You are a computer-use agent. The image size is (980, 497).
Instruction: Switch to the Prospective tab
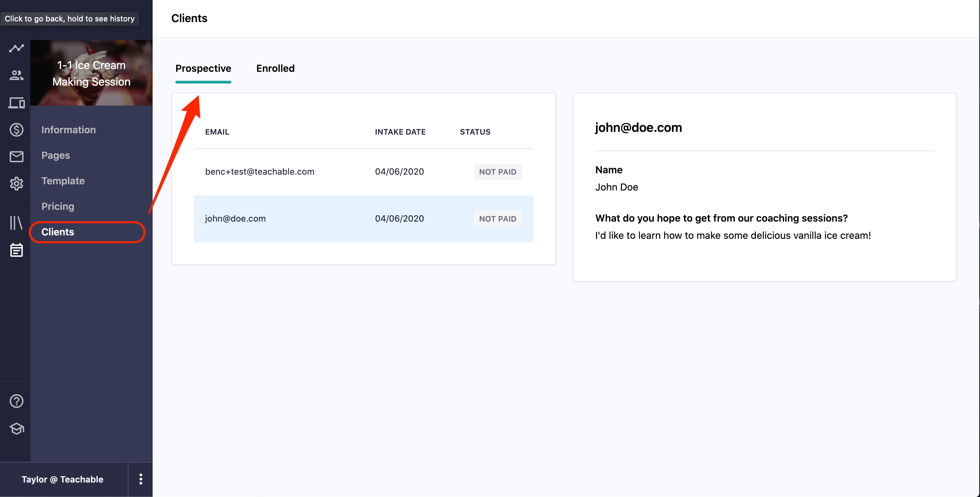pos(203,68)
